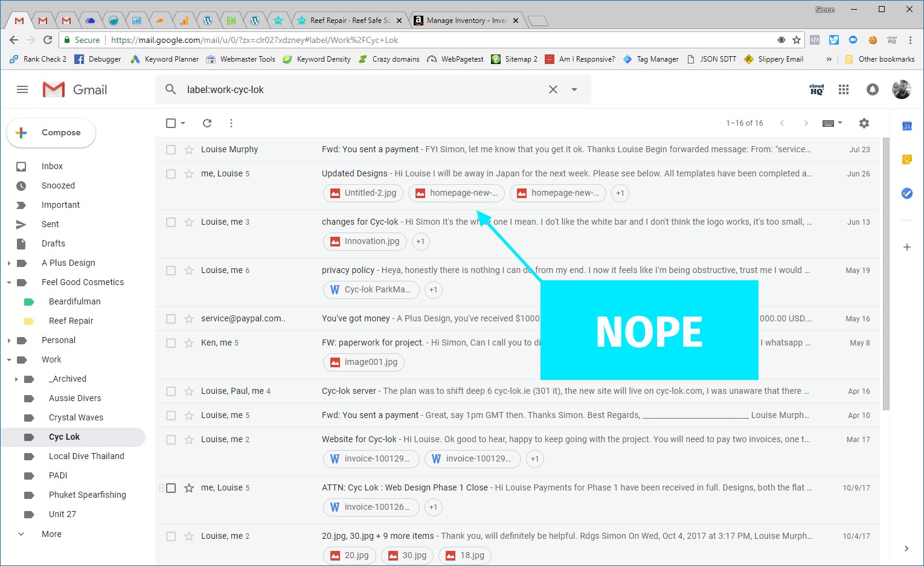Viewport: 924px width, 566px height.
Task: Tick the checkbox for ATTN: Cyc Lok Phase 1 email
Action: pyautogui.click(x=171, y=487)
